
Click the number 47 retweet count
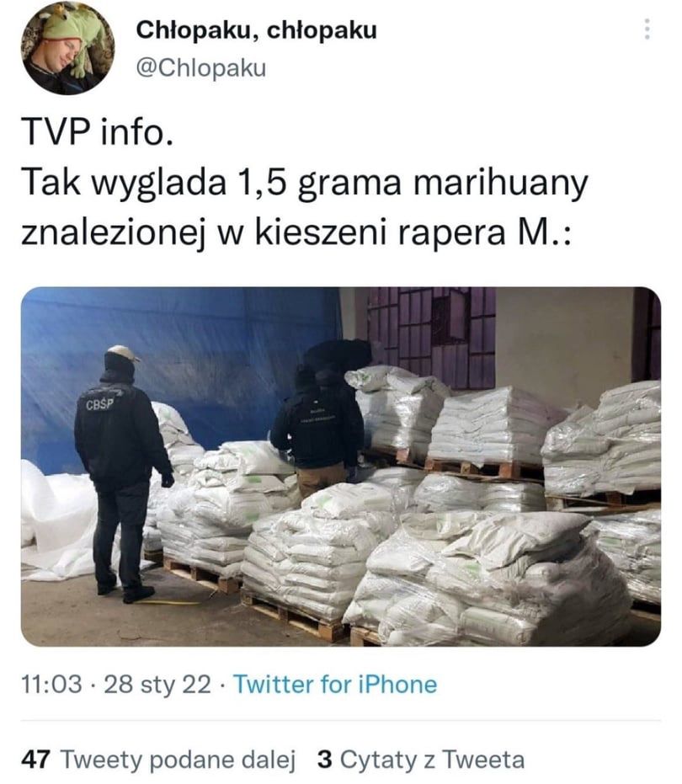pos(35,760)
